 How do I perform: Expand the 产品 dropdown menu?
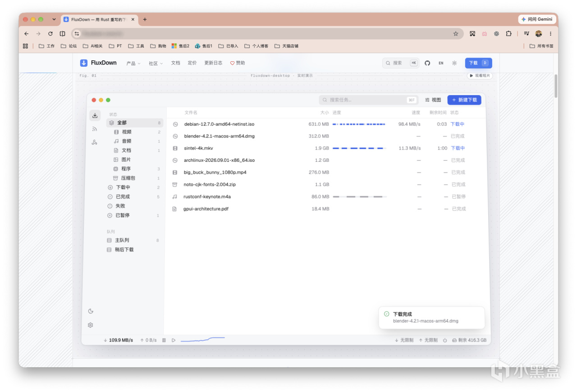point(133,63)
